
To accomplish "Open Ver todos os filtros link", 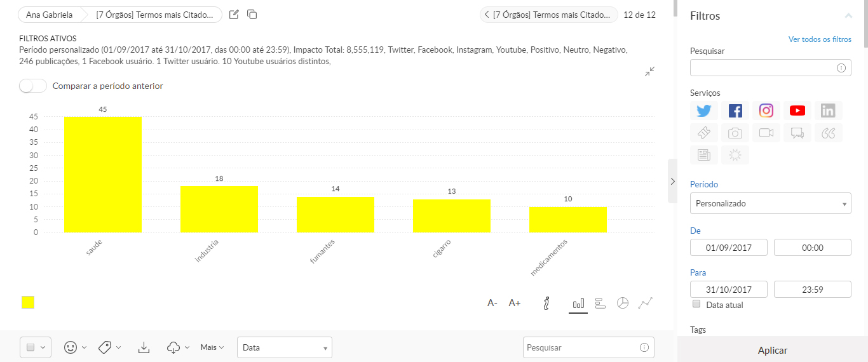I will (x=819, y=39).
